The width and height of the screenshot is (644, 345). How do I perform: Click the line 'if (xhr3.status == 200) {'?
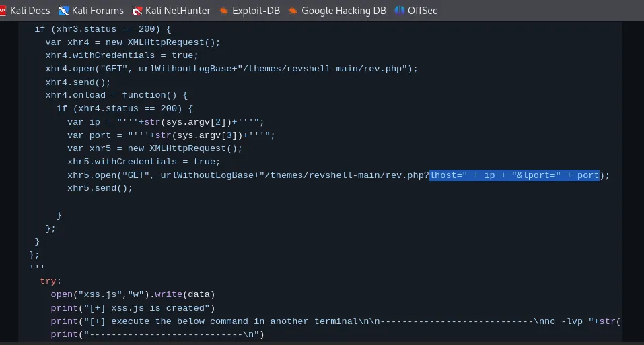[x=103, y=29]
